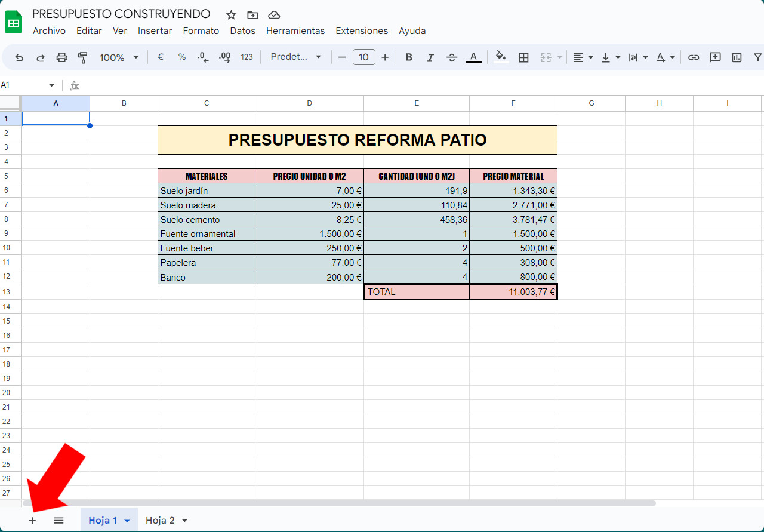Show the all sheets list button
The image size is (764, 532).
pos(58,521)
